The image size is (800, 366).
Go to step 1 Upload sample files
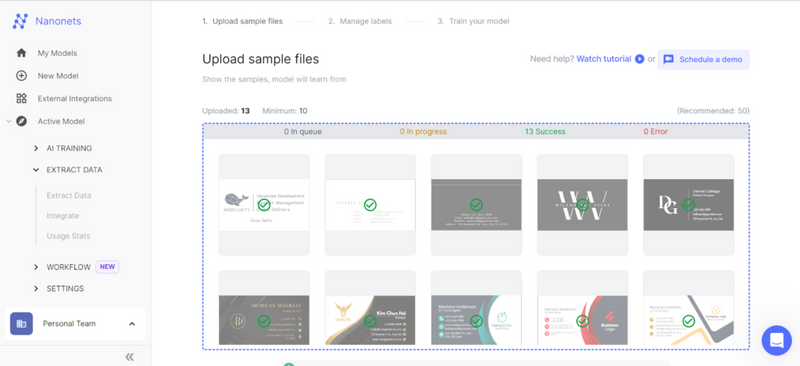[242, 21]
